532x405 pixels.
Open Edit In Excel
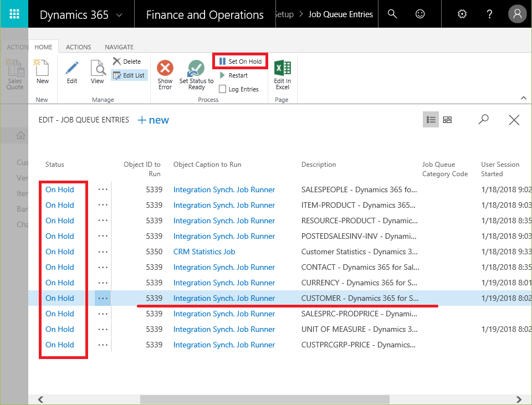[282, 75]
